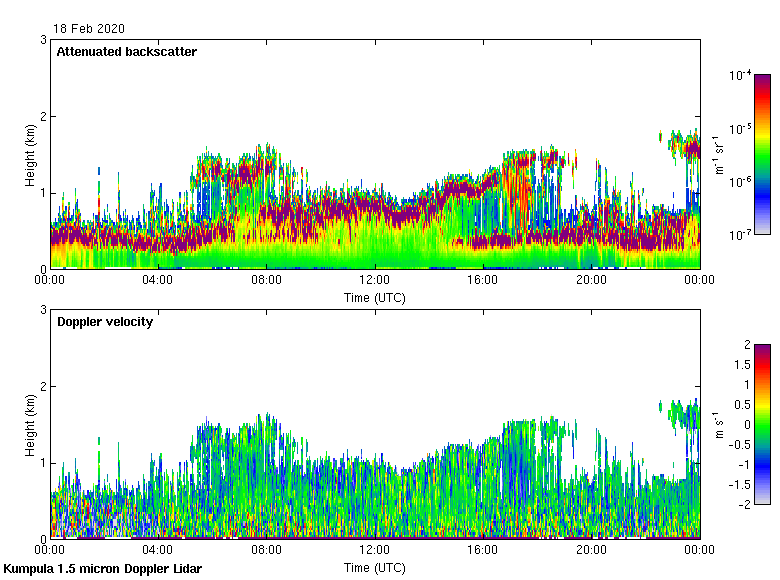Click Time (UTC) label beneath Doppler velocity plot
The width and height of the screenshot is (780, 580).
[x=375, y=567]
